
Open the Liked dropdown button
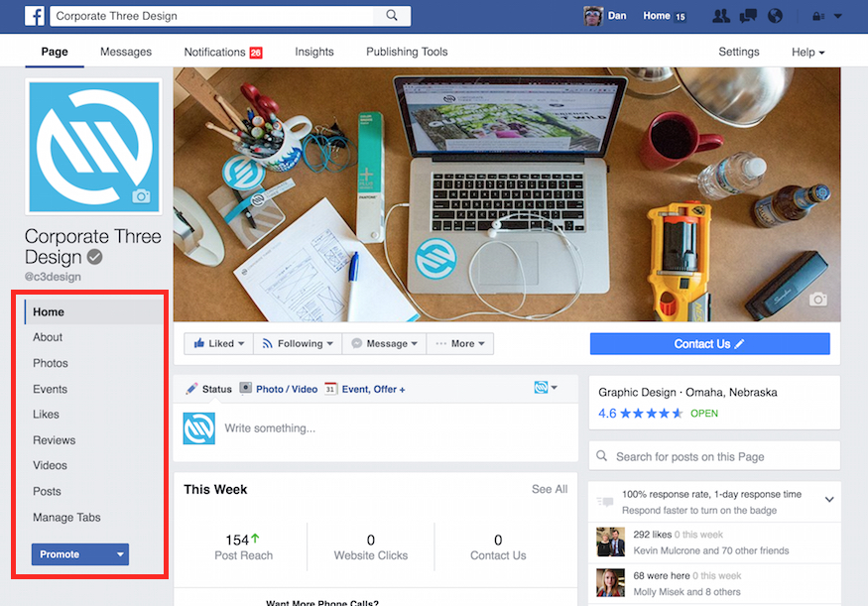click(x=218, y=344)
